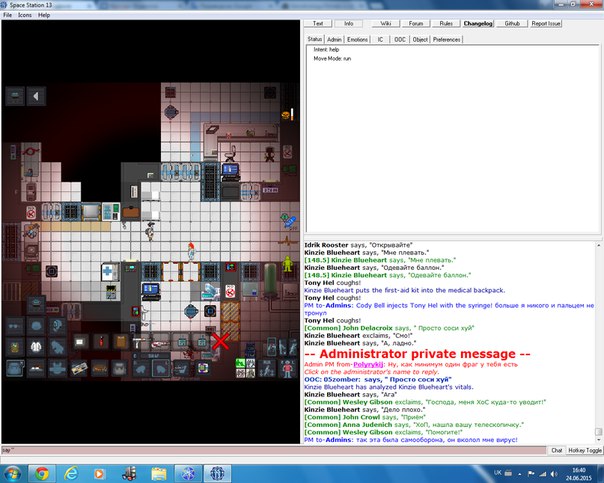604x483 pixels.
Task: Switch to the OOC tab
Action: 400,39
